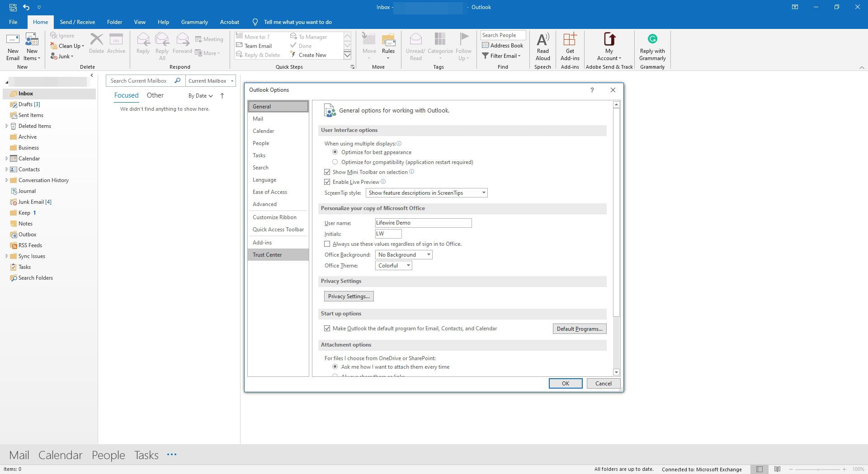
Task: Click info icon beside Enable Live Preview
Action: coord(383,182)
